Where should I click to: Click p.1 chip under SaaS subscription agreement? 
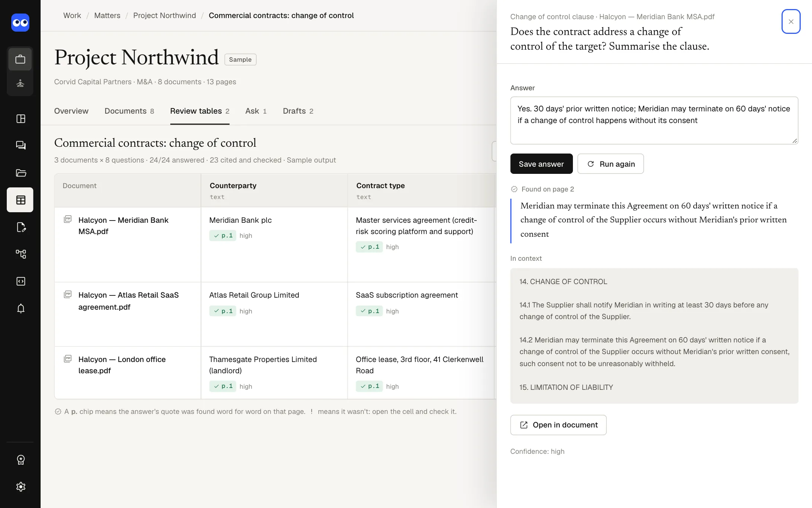pos(370,311)
